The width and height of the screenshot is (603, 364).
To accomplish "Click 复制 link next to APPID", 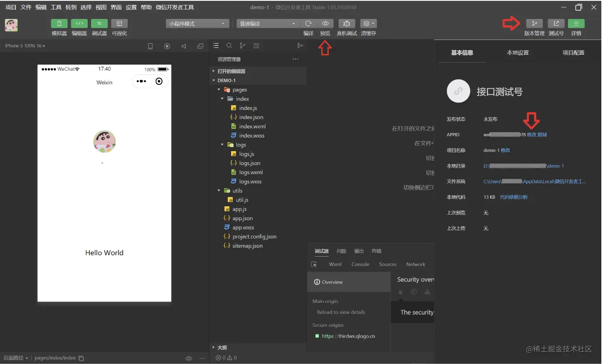I will 542,135.
